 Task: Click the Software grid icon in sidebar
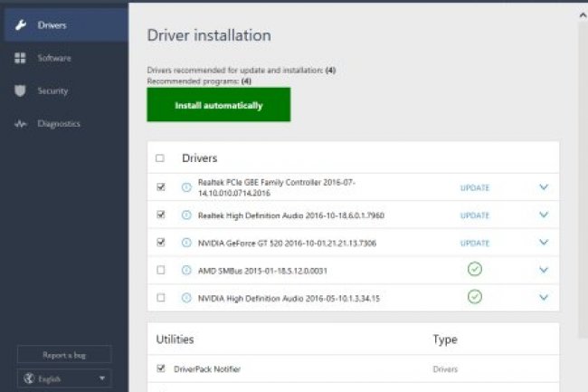point(20,58)
